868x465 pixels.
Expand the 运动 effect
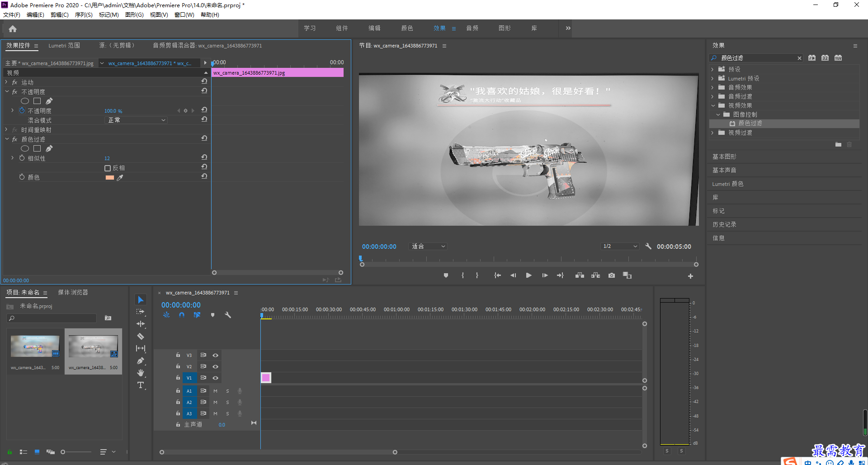[6, 82]
